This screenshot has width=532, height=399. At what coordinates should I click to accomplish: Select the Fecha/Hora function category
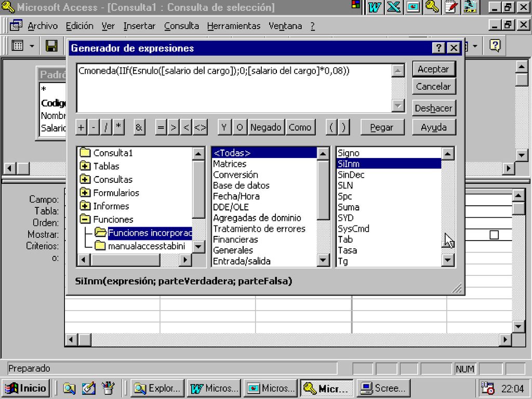tap(236, 196)
